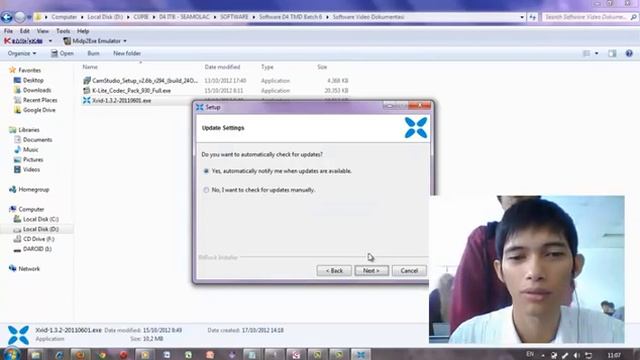Screen dimensions: 640x360
Task: Select 'No, I want to check manually' option
Action: [207, 190]
